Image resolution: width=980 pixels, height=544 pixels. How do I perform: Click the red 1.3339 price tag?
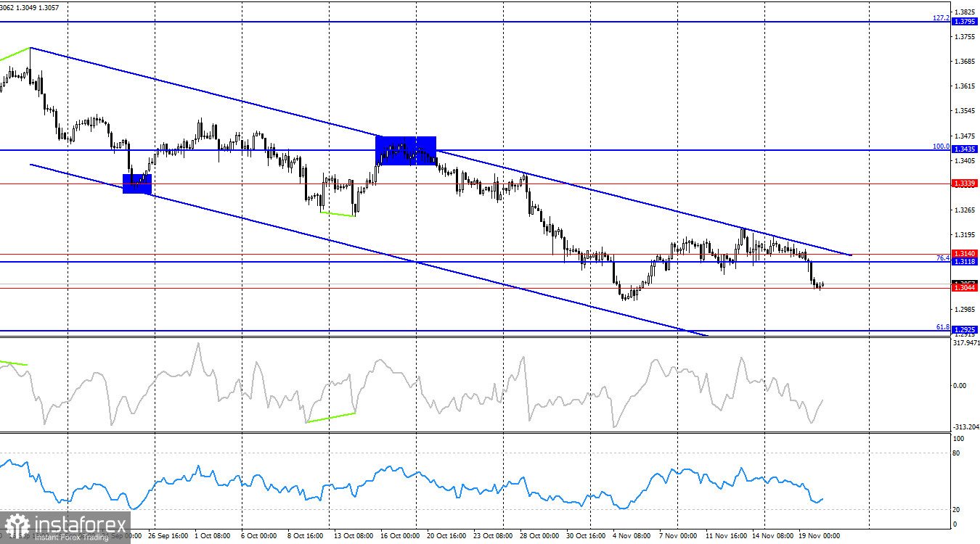[965, 184]
